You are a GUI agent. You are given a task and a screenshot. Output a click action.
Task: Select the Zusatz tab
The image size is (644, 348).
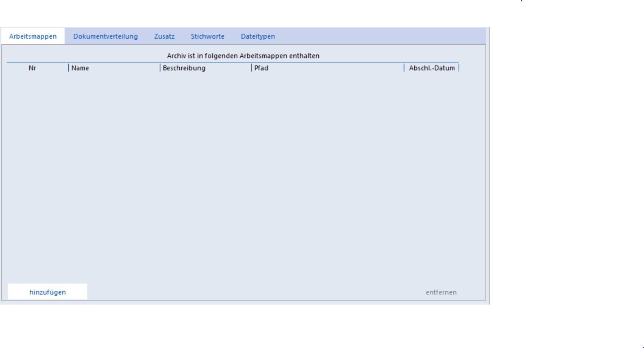[164, 36]
